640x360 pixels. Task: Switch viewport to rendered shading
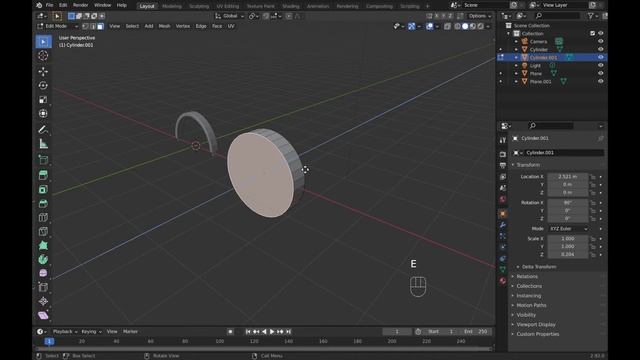pyautogui.click(x=481, y=26)
